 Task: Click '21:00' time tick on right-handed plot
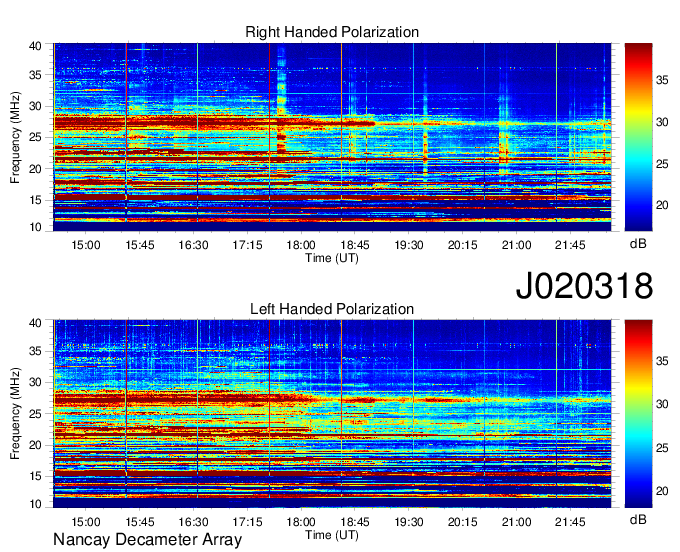tap(517, 245)
